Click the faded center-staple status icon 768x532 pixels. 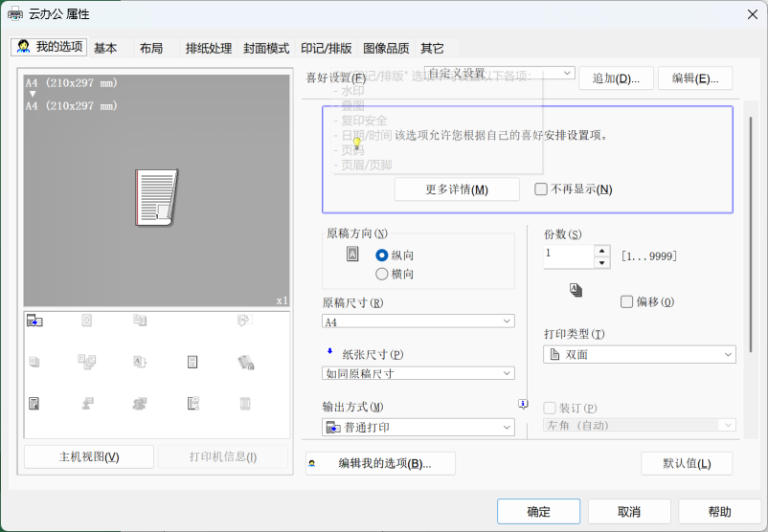87,321
